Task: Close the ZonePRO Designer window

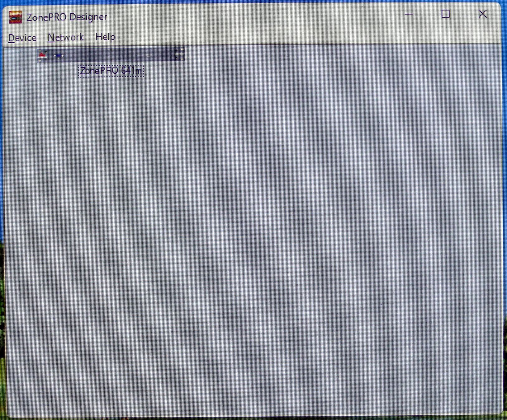Action: 482,14
